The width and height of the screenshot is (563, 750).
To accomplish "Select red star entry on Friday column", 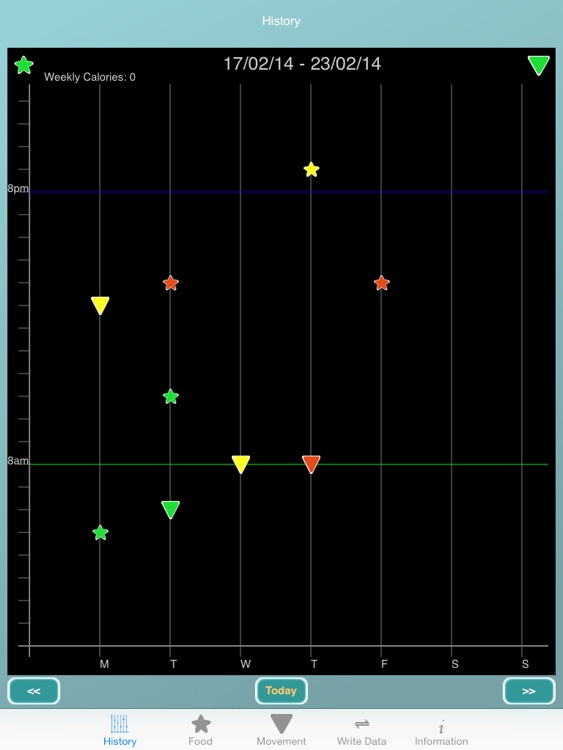I will pyautogui.click(x=382, y=283).
